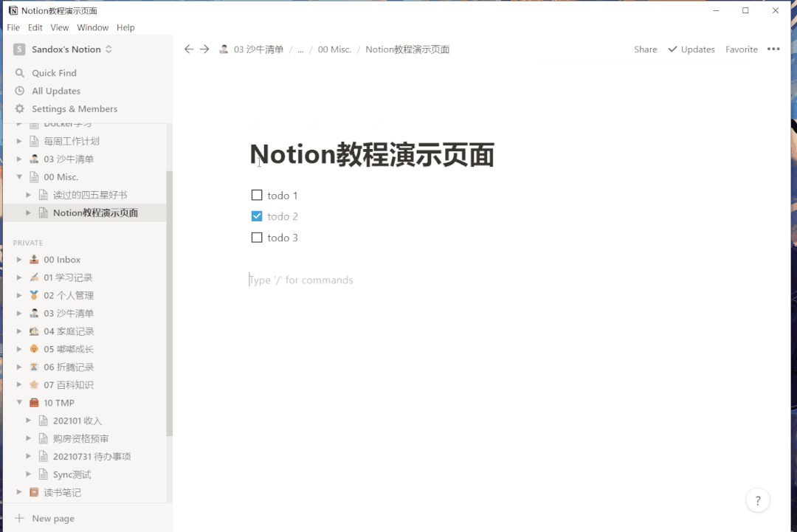Screen dimensions: 797x532
Task: Click the 'Type / for commands' empty block
Action: [x=301, y=280]
